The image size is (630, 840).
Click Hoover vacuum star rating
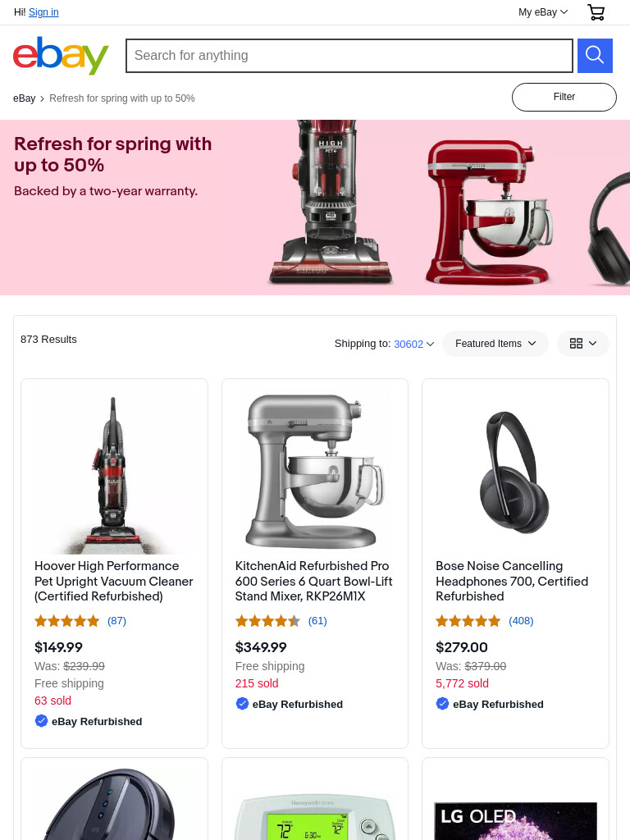67,621
